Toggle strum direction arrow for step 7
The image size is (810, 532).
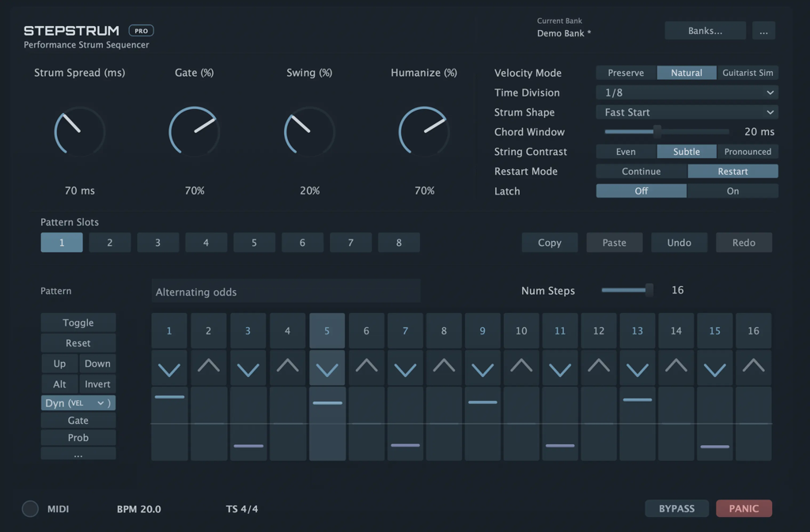click(x=405, y=368)
